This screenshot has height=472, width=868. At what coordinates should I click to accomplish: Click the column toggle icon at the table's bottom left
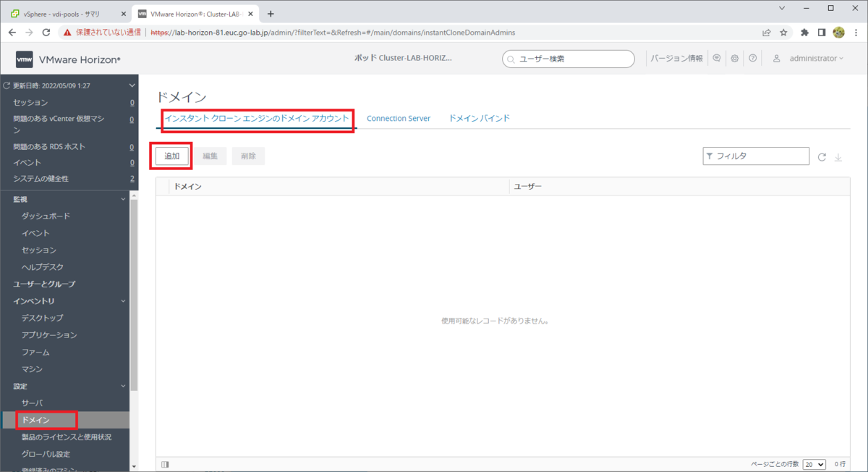click(165, 465)
